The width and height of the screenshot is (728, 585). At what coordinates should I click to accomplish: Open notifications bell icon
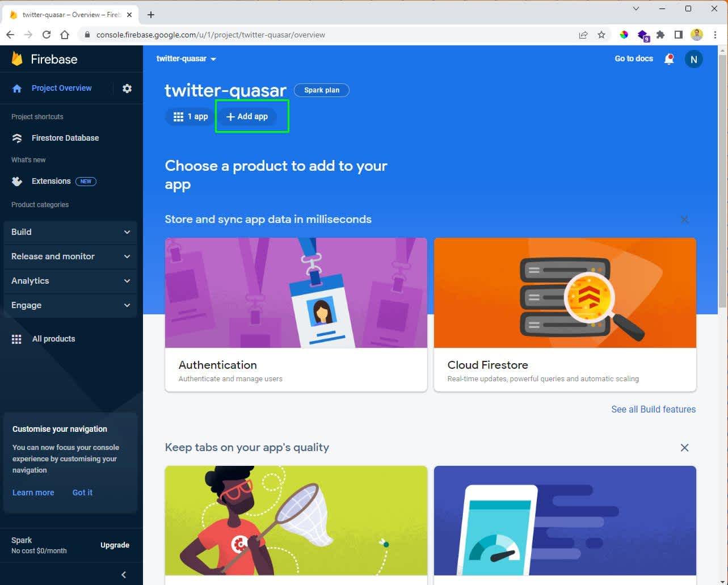click(669, 59)
